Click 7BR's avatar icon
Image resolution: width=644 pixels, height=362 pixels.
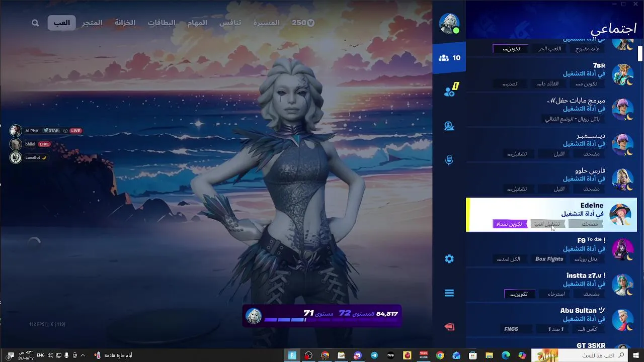click(x=622, y=74)
